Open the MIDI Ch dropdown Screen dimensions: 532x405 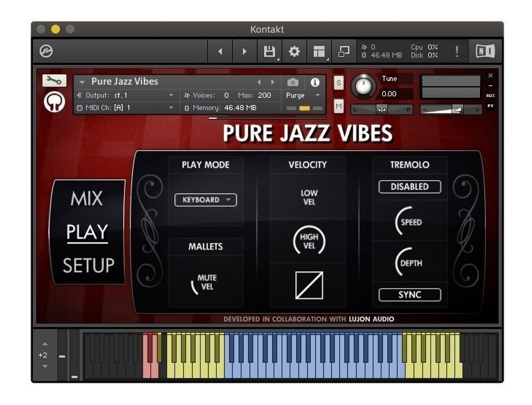click(x=126, y=108)
